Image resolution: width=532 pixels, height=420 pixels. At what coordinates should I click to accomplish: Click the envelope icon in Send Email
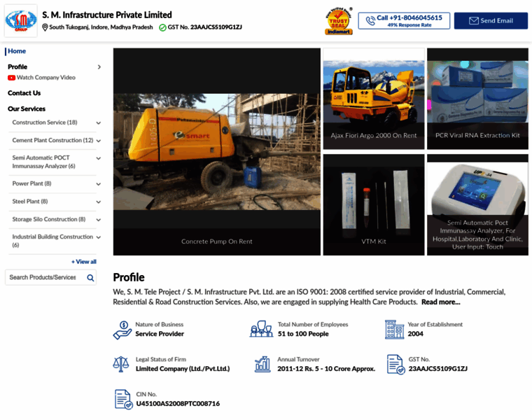coord(474,21)
